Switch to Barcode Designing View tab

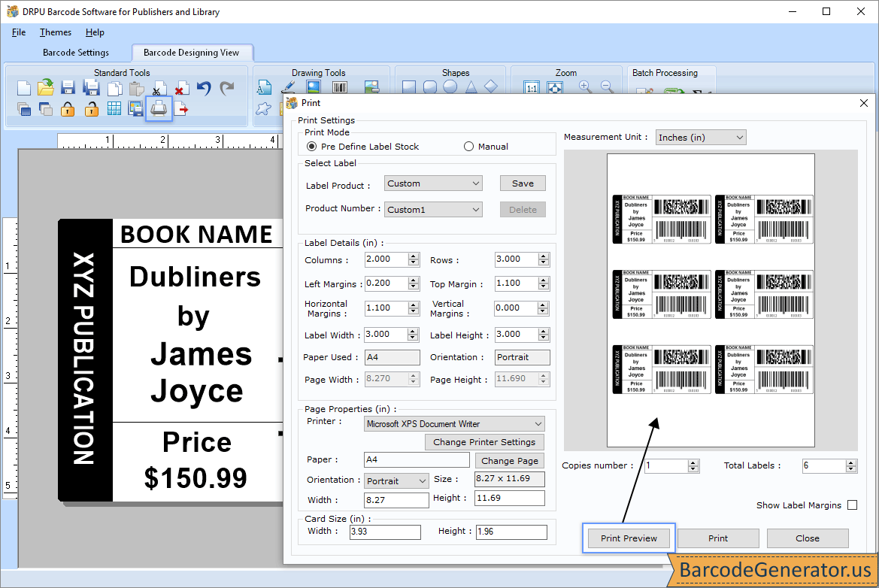191,53
